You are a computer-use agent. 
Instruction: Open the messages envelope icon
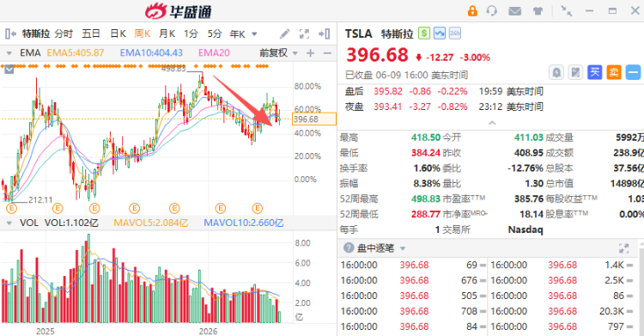click(514, 11)
